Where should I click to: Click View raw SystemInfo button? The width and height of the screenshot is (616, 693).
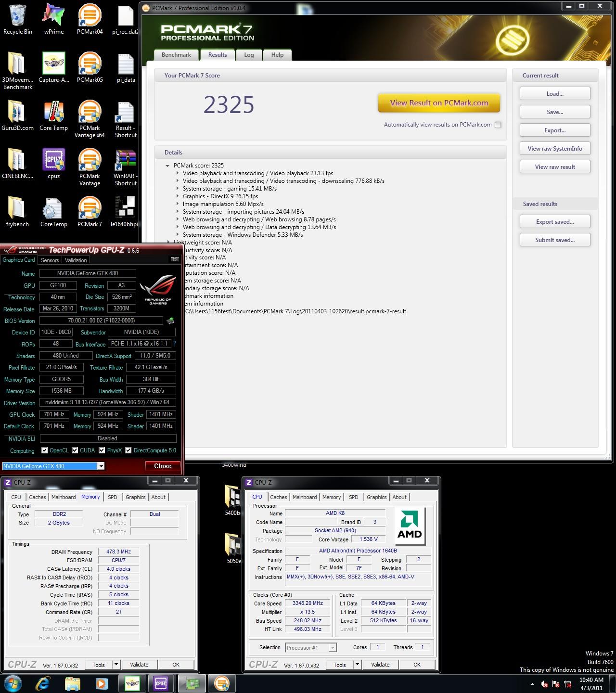555,149
